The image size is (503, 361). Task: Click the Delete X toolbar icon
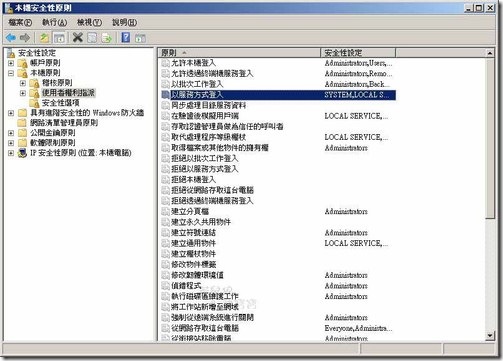(x=78, y=37)
